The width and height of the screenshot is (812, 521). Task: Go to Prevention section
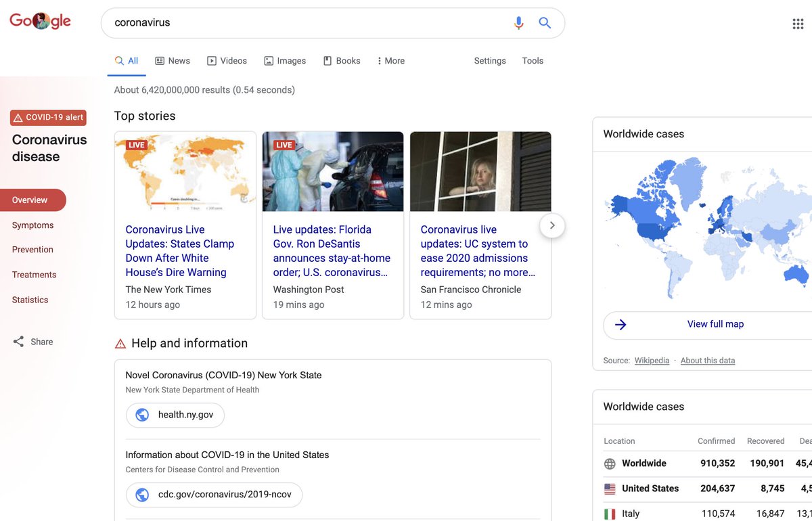32,250
